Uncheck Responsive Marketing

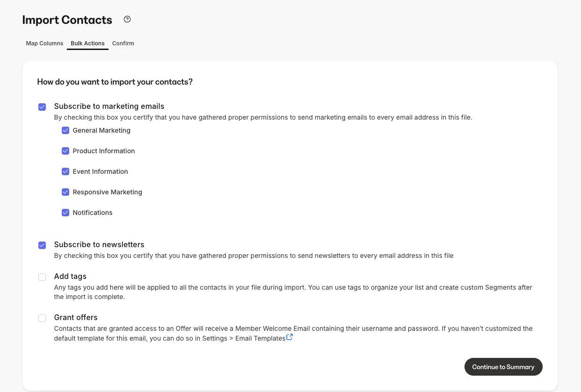[65, 192]
